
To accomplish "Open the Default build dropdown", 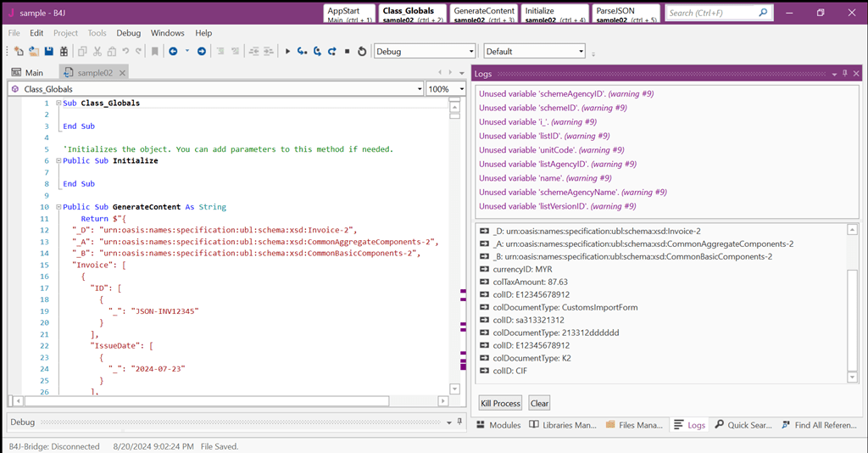I will pos(534,52).
